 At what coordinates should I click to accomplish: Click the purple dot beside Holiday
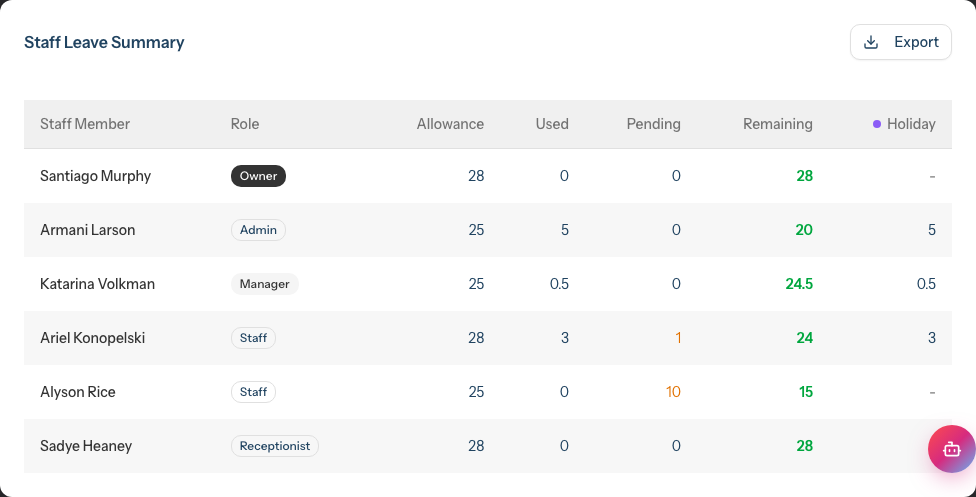coord(876,124)
